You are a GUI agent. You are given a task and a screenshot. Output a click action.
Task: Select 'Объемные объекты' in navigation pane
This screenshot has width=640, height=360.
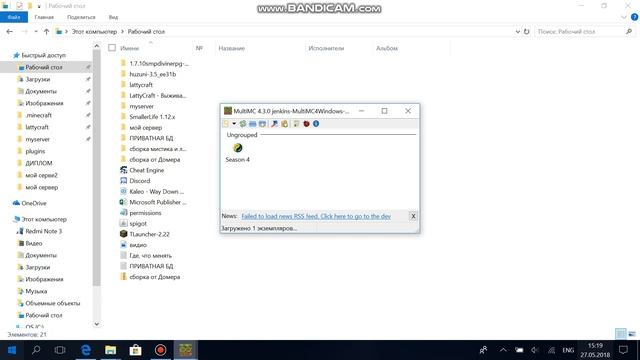click(x=53, y=303)
